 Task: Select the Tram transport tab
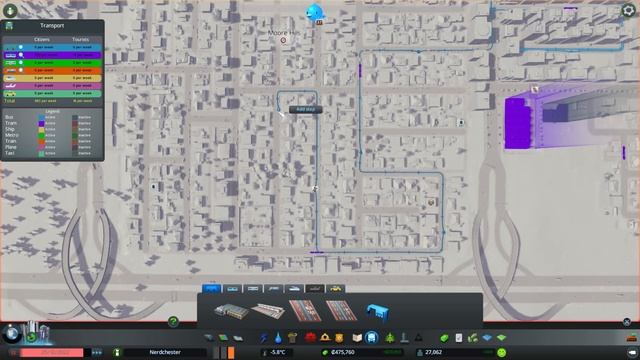tap(232, 288)
